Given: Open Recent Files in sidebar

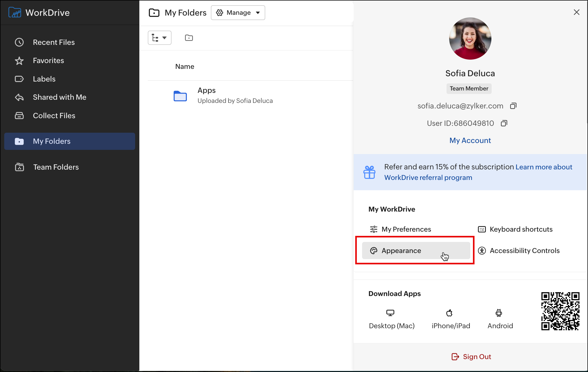Looking at the screenshot, I should click(54, 42).
